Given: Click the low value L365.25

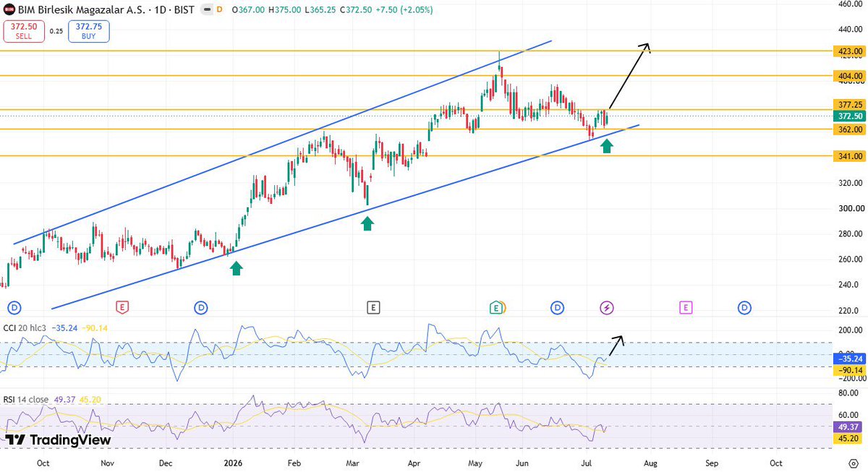Looking at the screenshot, I should tap(322, 11).
